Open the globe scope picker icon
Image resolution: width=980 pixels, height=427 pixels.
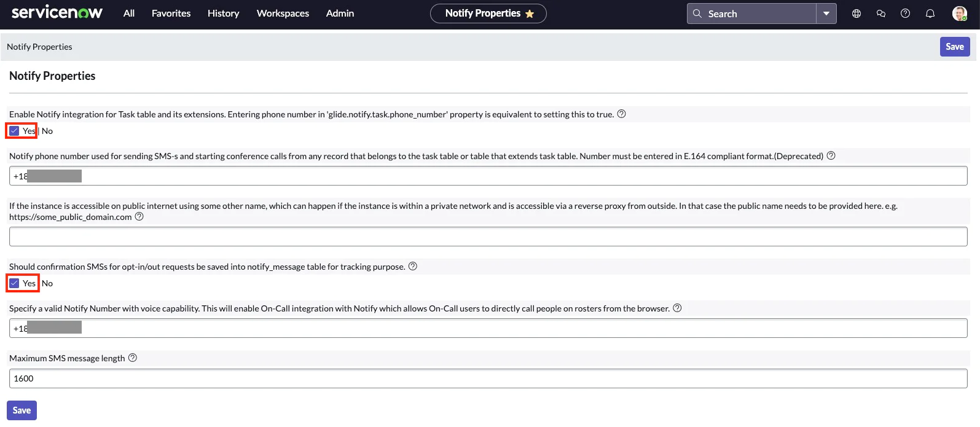point(857,14)
